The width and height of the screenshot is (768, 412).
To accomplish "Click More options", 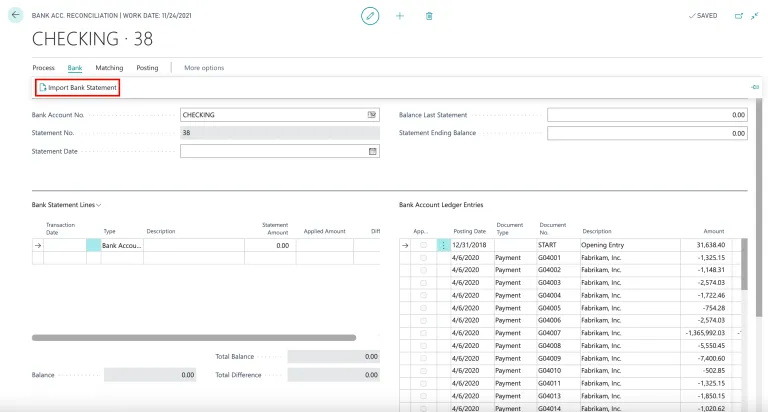I will (x=204, y=68).
